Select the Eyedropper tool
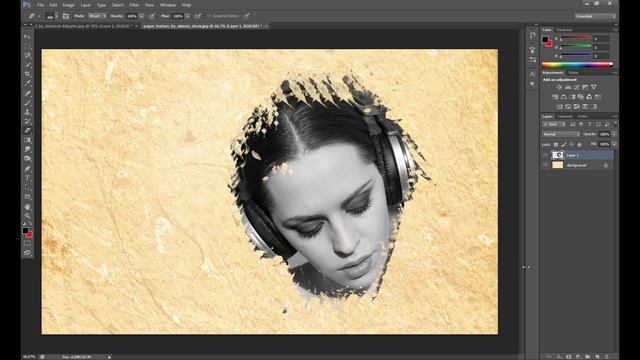 (28, 83)
